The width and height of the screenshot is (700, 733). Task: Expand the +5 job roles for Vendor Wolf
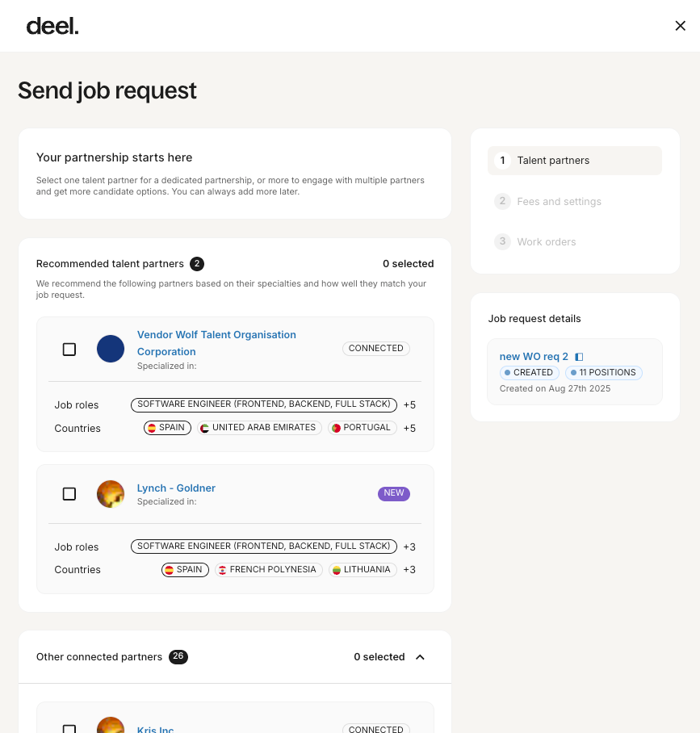point(409,405)
